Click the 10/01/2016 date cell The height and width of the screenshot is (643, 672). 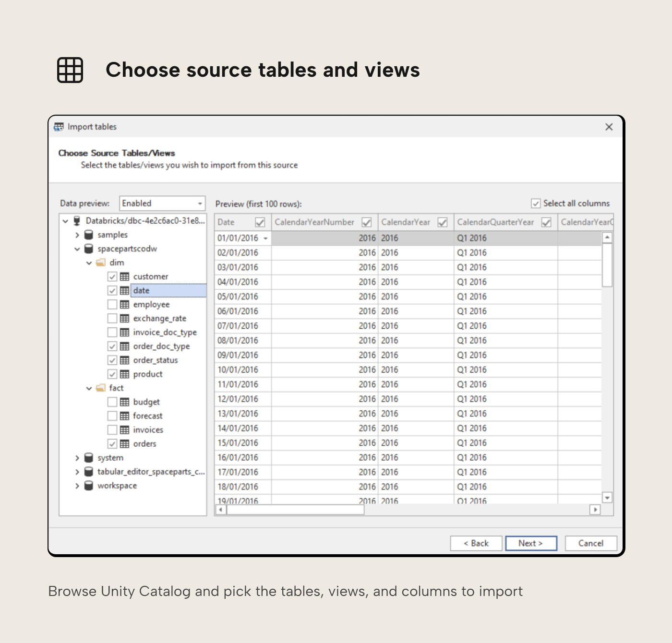[243, 369]
